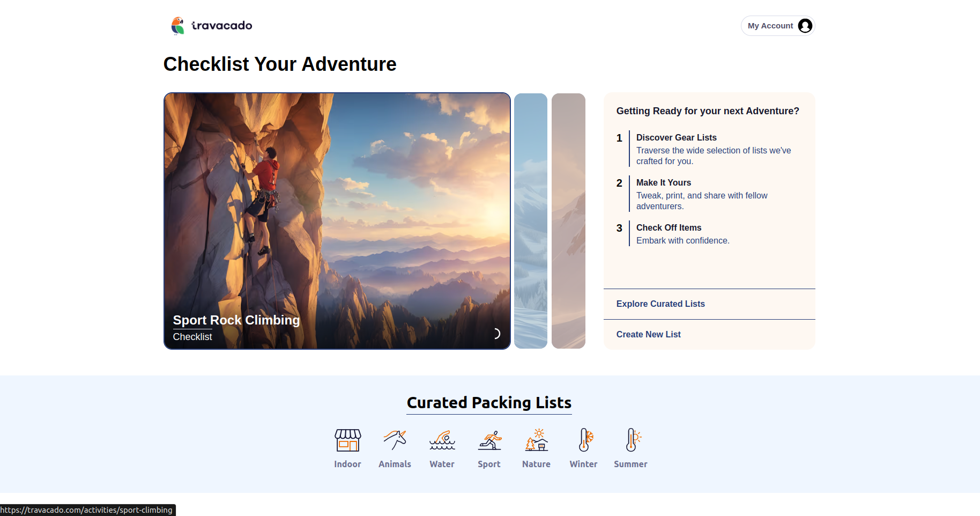The width and height of the screenshot is (980, 516).
Task: Click Create New List link
Action: click(648, 334)
